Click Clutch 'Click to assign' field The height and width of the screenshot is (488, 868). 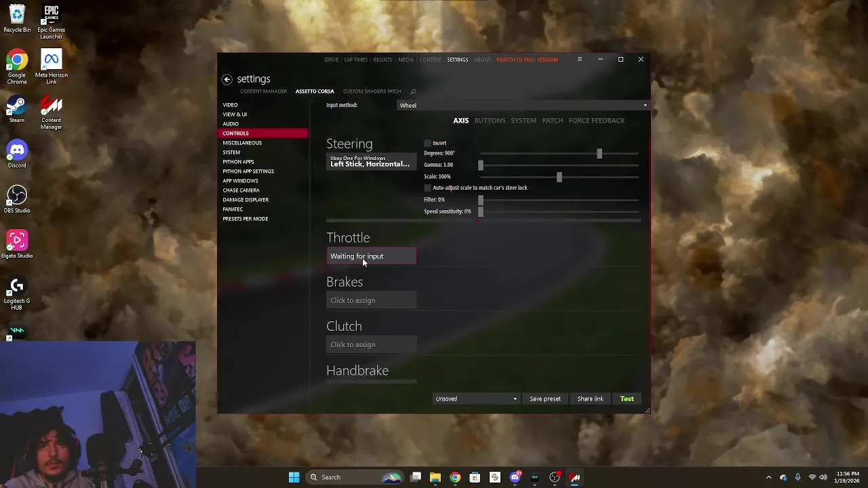click(372, 344)
